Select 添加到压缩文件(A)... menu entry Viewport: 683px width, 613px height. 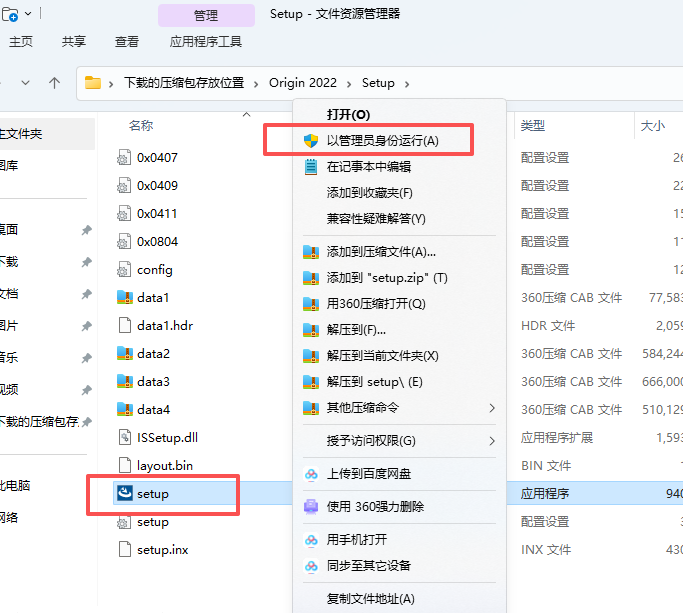(399, 252)
